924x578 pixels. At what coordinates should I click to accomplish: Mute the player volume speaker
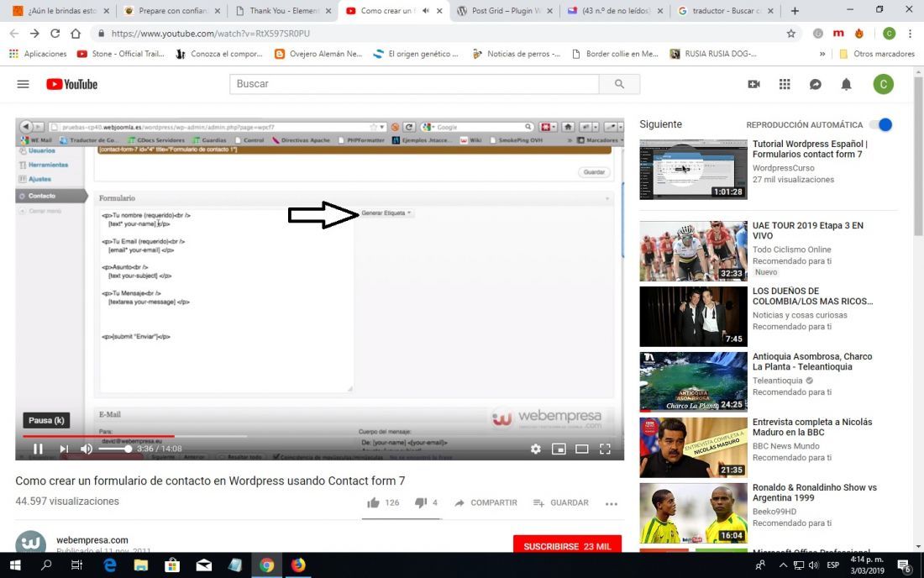point(87,449)
